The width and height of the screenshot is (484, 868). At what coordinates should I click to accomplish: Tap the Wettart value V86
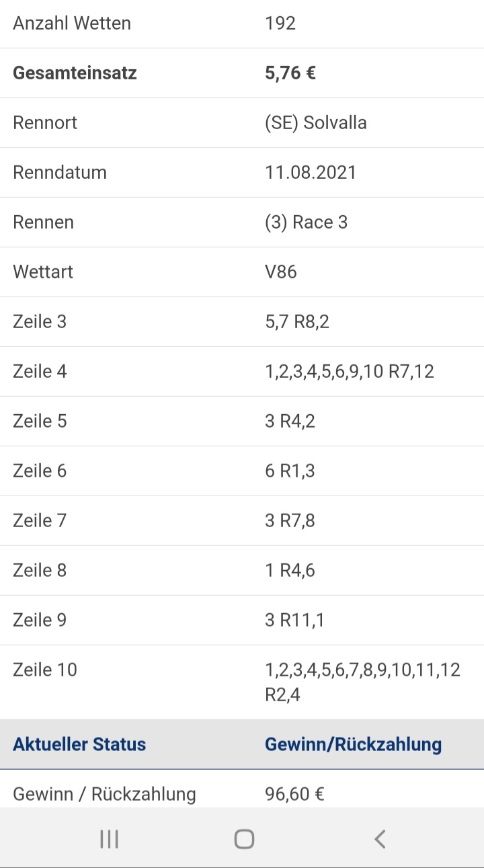[281, 272]
